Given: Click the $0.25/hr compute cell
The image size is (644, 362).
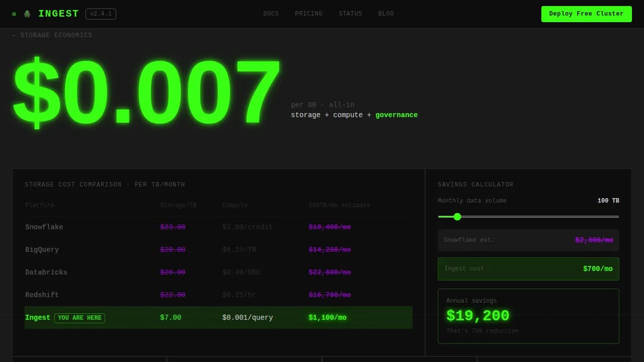Looking at the screenshot, I should (x=239, y=295).
